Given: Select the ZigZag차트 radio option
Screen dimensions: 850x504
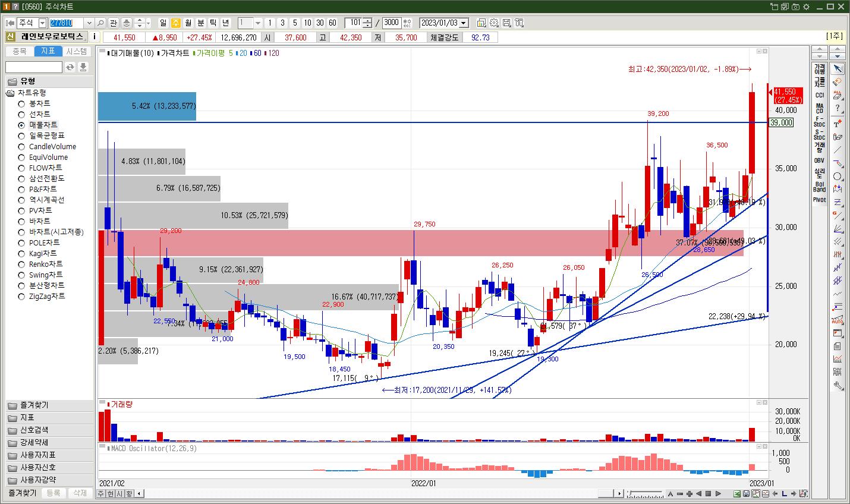Looking at the screenshot, I should [21, 296].
